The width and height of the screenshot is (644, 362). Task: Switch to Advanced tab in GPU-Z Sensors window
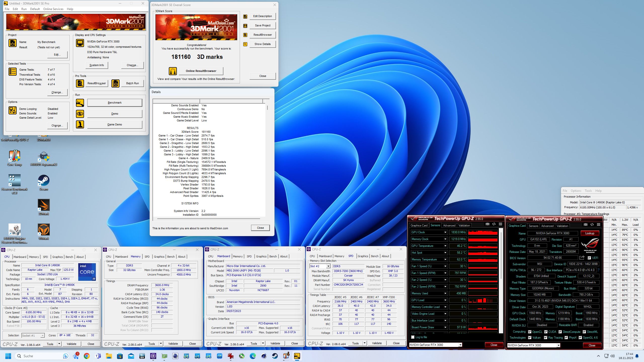(449, 225)
